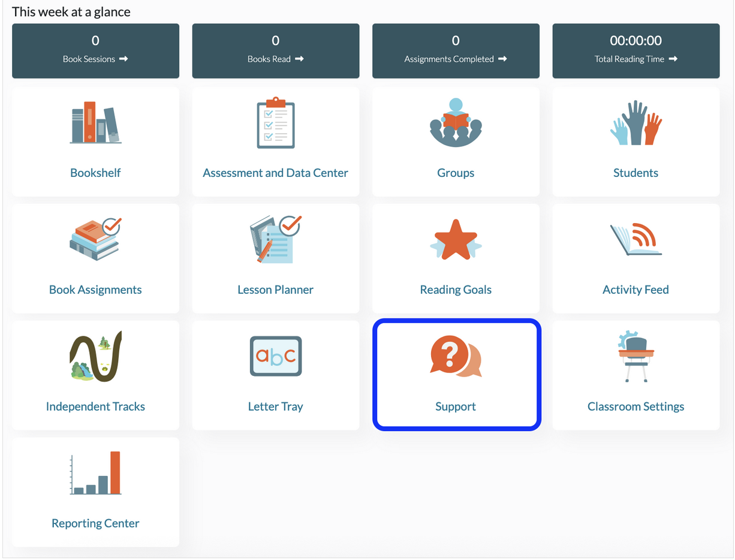Screen dimensions: 735x560
Task: Select the Groups people-reading icon
Action: pyautogui.click(x=456, y=122)
